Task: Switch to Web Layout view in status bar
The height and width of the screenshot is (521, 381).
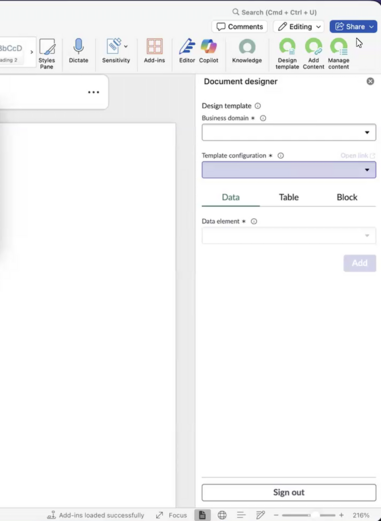Action: 222,515
